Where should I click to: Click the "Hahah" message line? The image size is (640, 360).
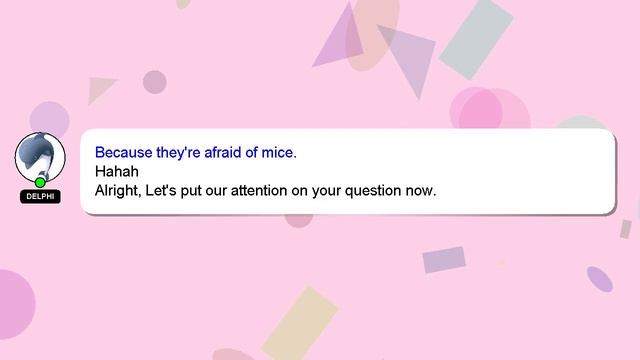(117, 171)
